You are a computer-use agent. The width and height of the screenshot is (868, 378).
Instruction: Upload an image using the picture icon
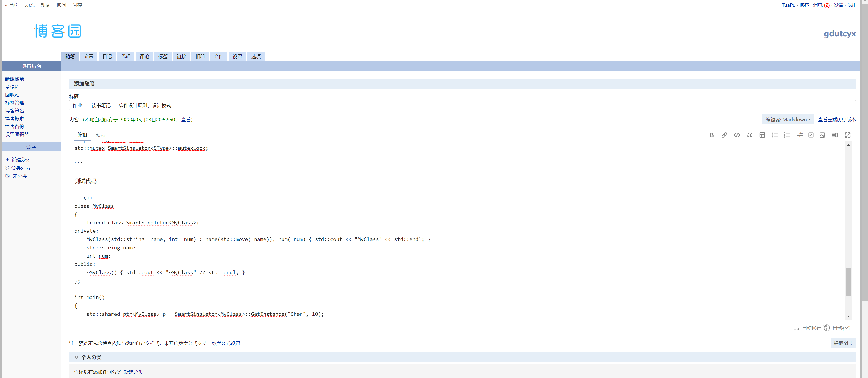pyautogui.click(x=822, y=135)
